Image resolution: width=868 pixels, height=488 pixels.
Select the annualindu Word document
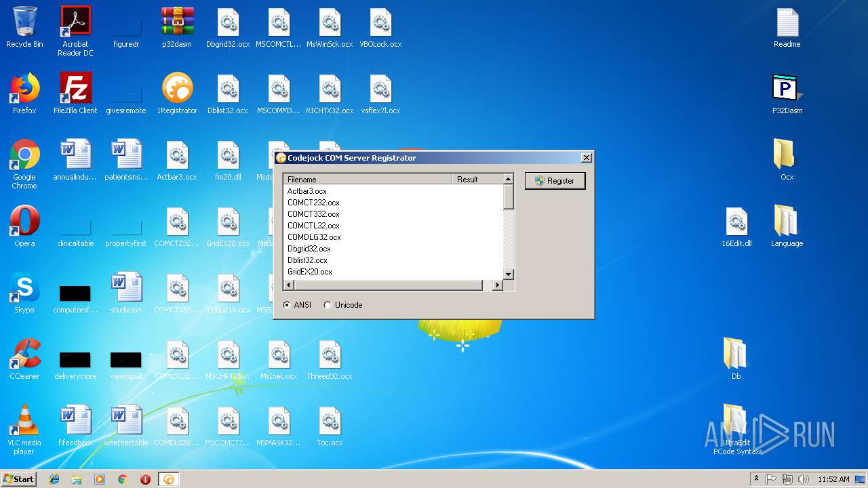(x=75, y=161)
